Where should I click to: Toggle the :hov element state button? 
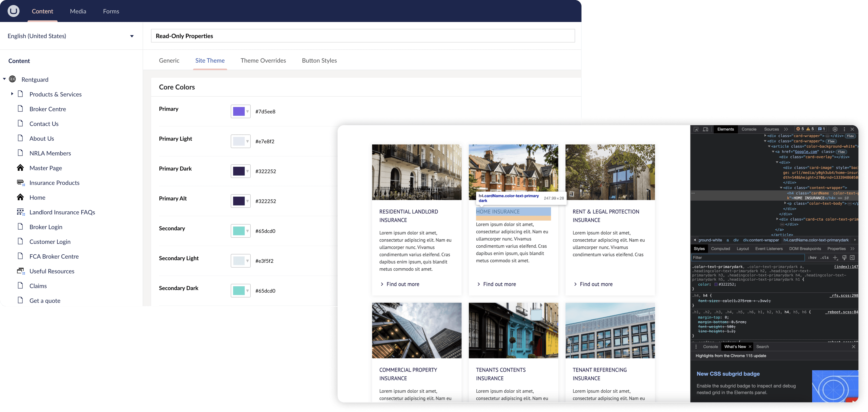(x=812, y=258)
